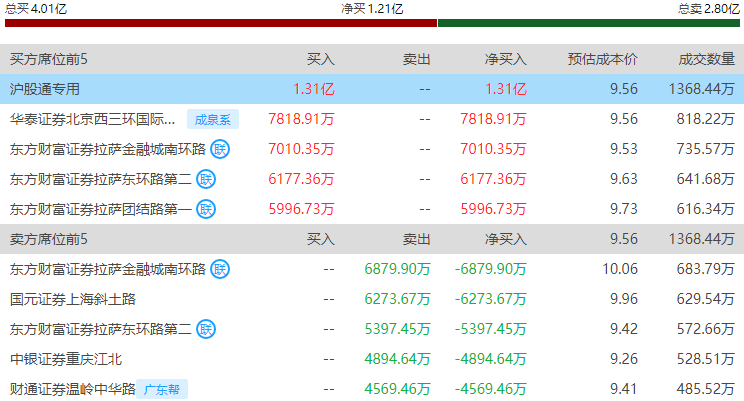This screenshot has height=401, width=744.
Task: Click 预估成本价 column header
Action: pyautogui.click(x=603, y=59)
